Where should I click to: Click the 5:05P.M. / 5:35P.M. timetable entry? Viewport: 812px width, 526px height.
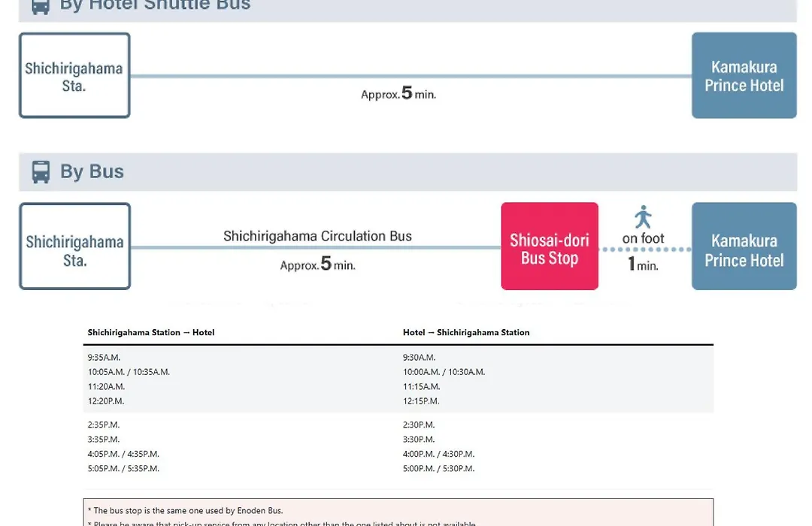point(123,468)
